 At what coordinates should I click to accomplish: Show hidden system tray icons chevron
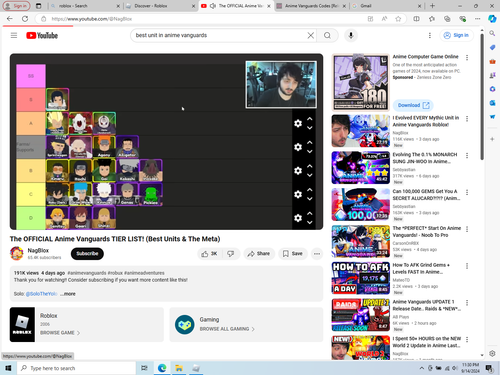(x=422, y=368)
